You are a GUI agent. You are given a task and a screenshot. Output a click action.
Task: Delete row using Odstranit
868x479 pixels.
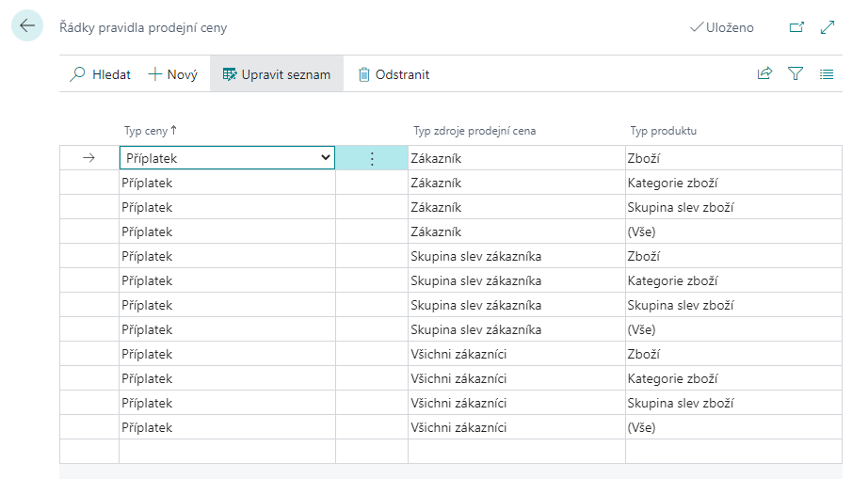click(x=394, y=74)
